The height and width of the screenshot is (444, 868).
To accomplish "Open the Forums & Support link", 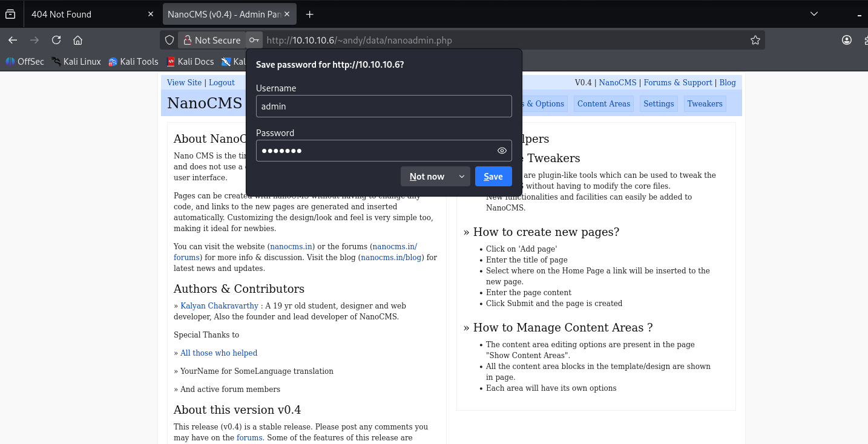I will [678, 82].
